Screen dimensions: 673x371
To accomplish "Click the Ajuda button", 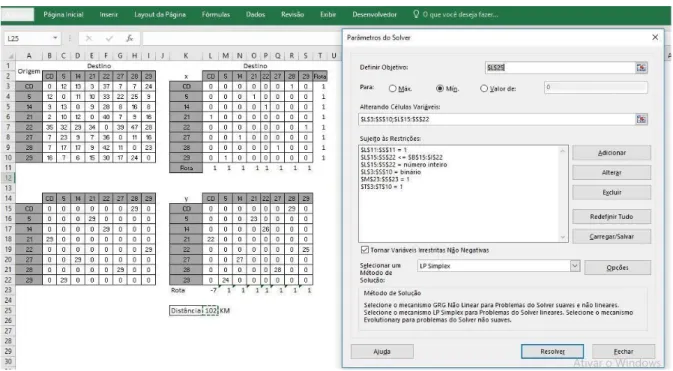I will pyautogui.click(x=382, y=351).
